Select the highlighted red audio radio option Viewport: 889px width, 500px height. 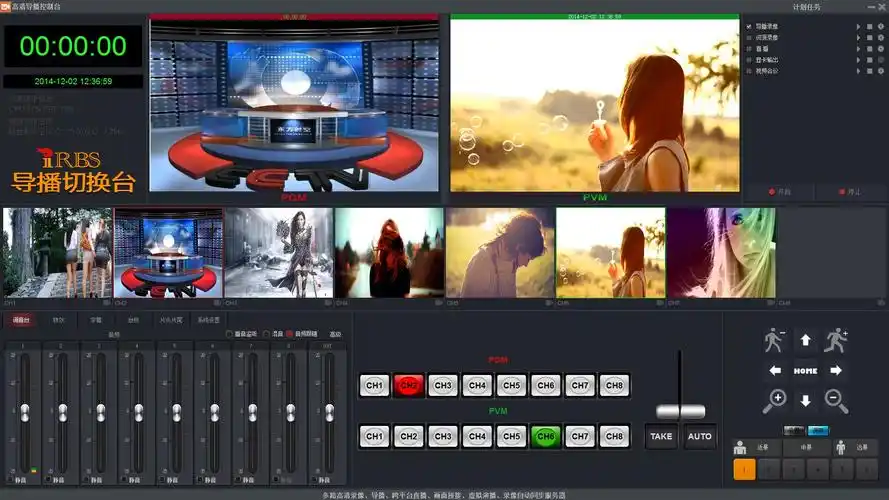coord(290,334)
